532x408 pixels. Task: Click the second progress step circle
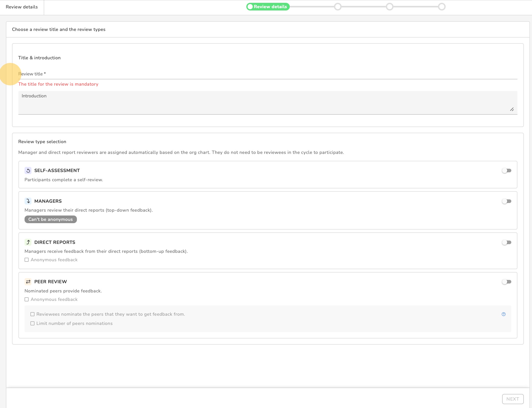338,7
